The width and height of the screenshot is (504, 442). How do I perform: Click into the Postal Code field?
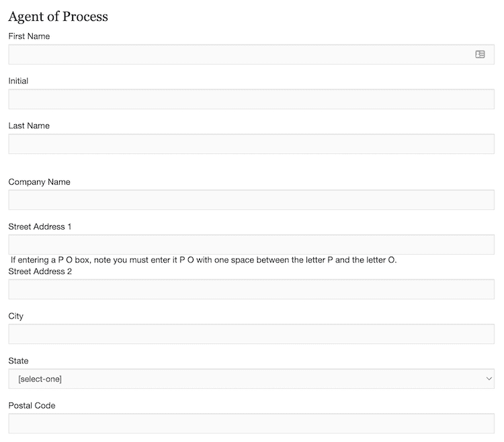point(251,423)
